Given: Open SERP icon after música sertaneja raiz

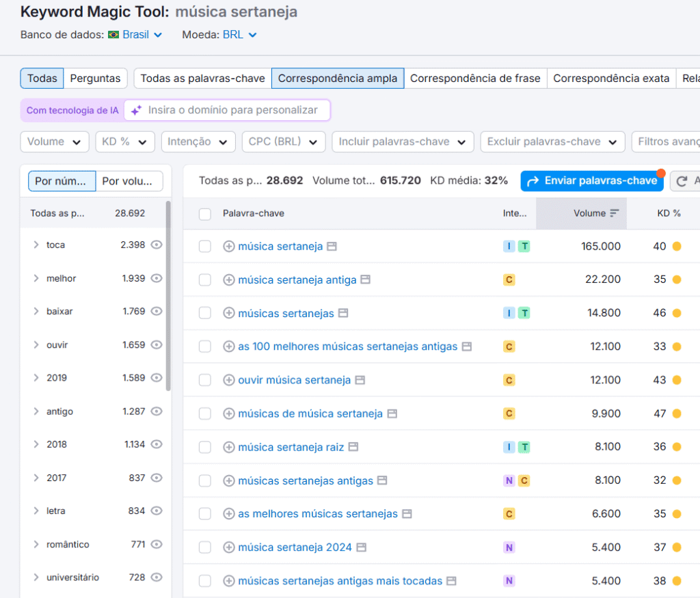Looking at the screenshot, I should [x=353, y=447].
